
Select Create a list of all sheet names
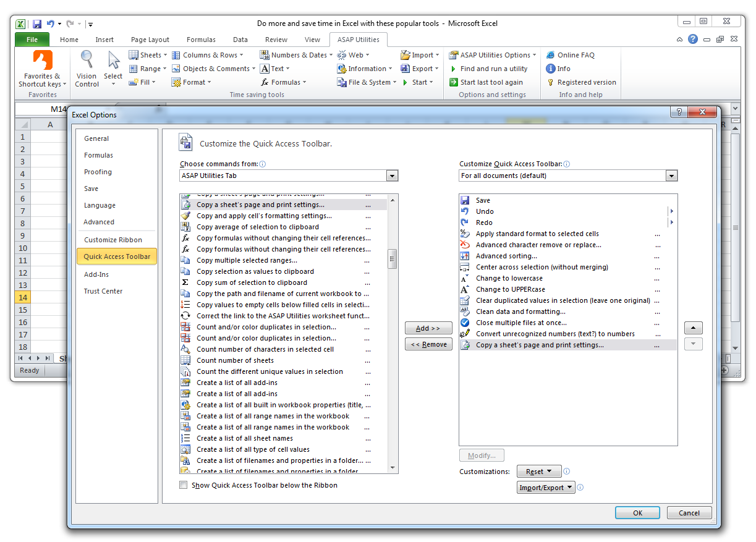283,438
